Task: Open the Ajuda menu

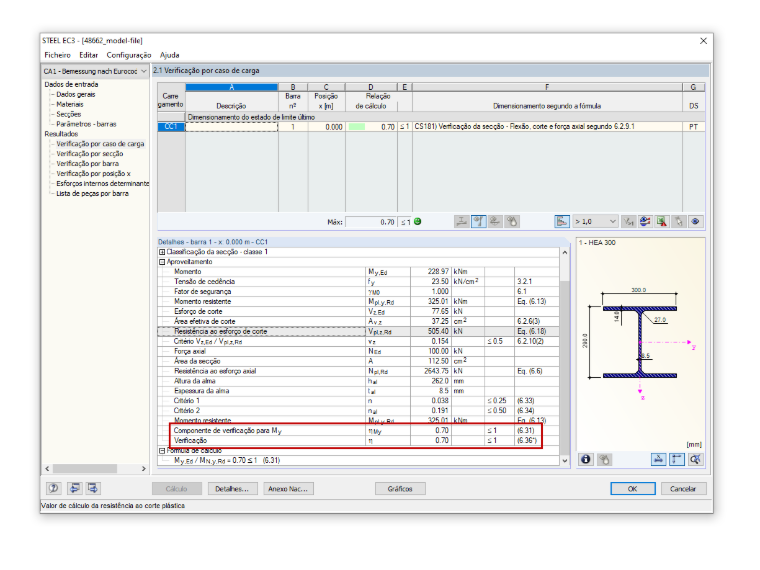Action: [170, 55]
